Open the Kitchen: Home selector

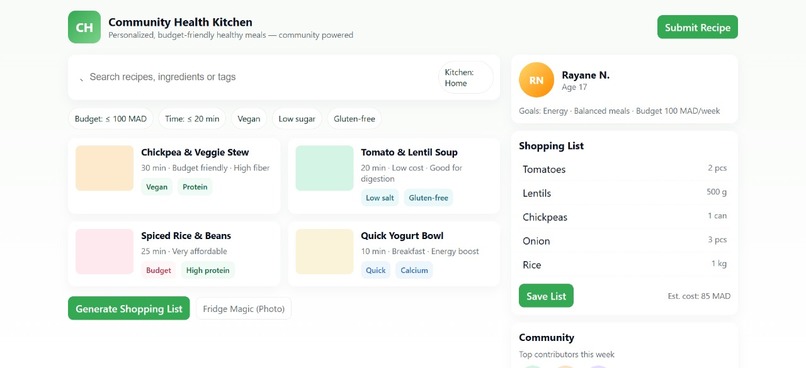point(466,78)
